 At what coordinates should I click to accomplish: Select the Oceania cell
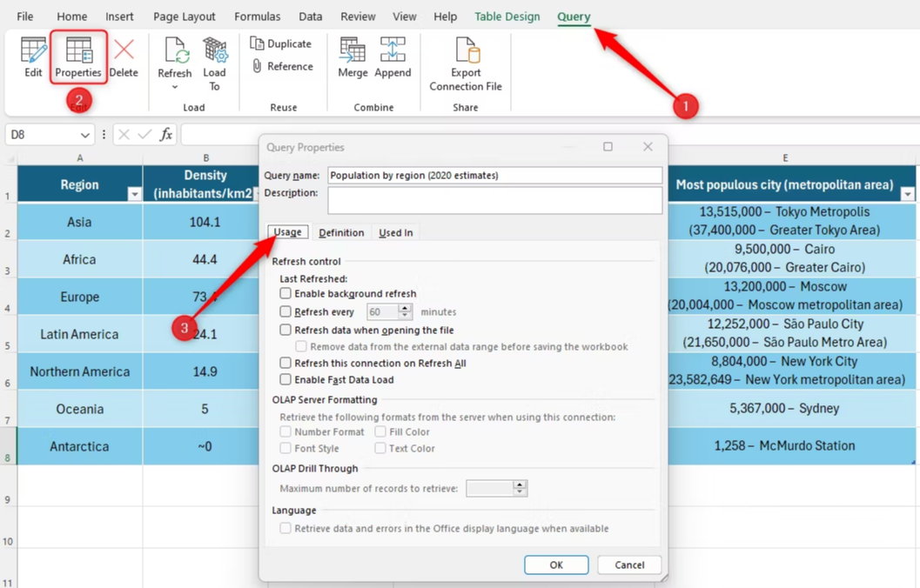80,409
